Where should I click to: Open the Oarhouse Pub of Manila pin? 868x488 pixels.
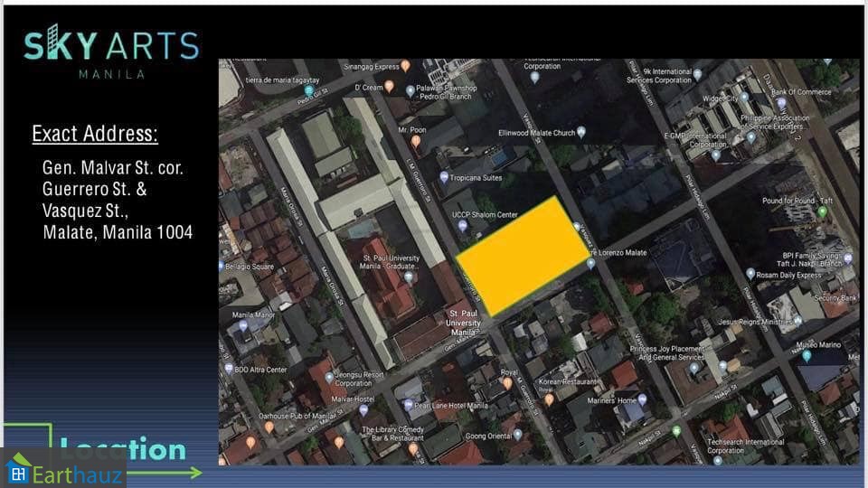(269, 427)
